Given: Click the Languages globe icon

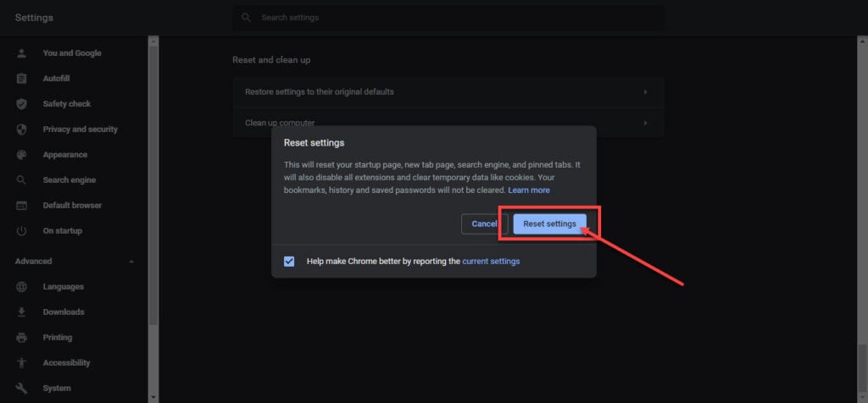Looking at the screenshot, I should tap(21, 287).
